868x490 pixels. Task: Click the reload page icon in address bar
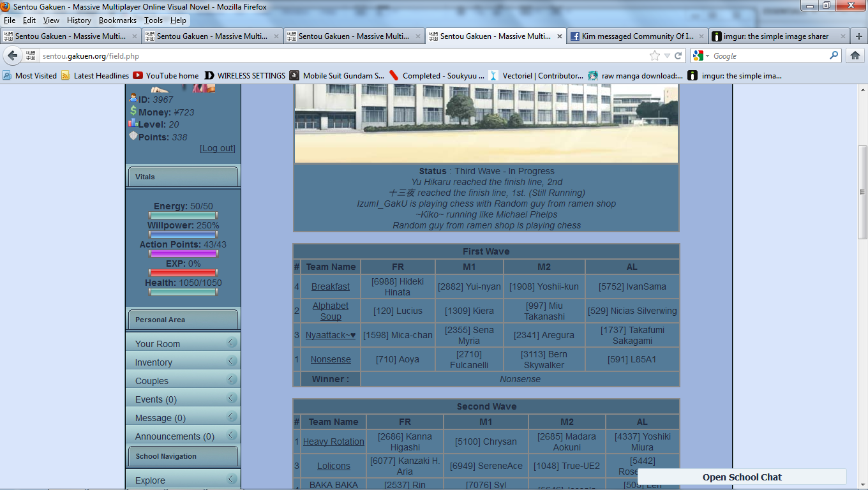coord(678,56)
